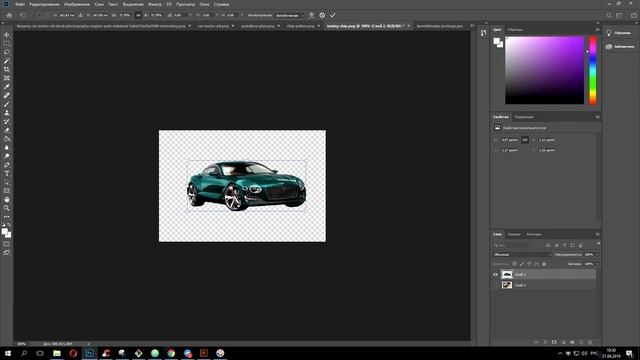Open the Файл menu

click(x=20, y=4)
